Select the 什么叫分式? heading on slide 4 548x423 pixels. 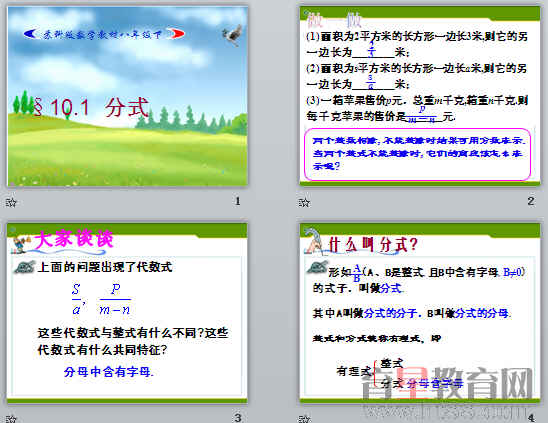(x=373, y=244)
